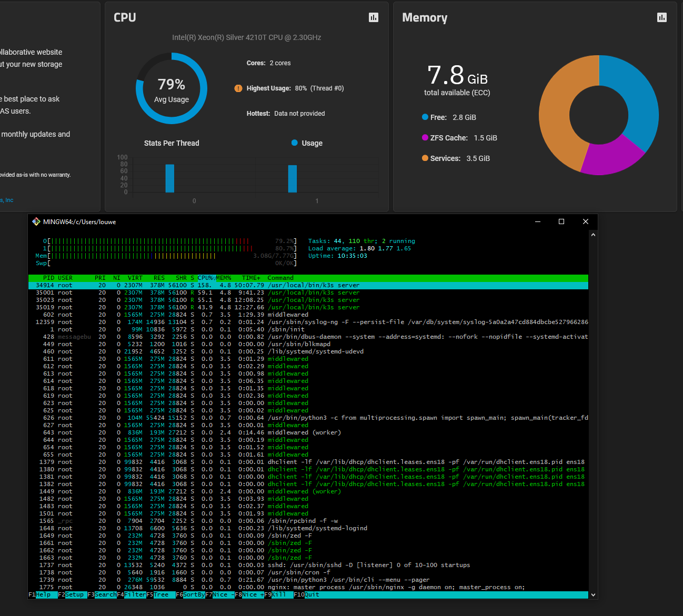Select process row PID 35023

click(308, 300)
